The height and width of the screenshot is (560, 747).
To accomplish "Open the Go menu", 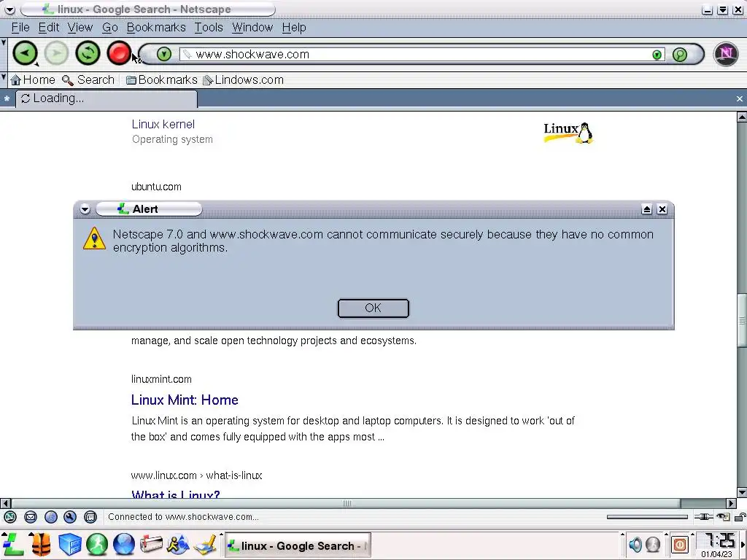I will [x=110, y=28].
